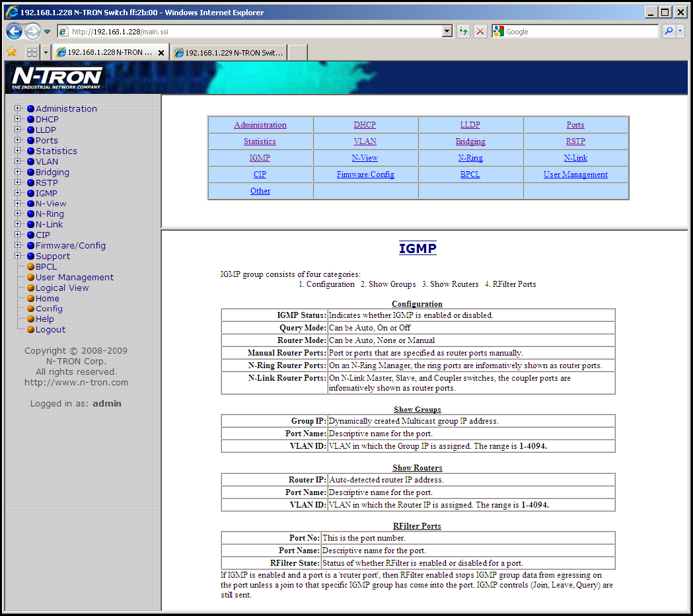693x616 pixels.
Task: Open Administration in the sidebar tree
Action: click(66, 108)
